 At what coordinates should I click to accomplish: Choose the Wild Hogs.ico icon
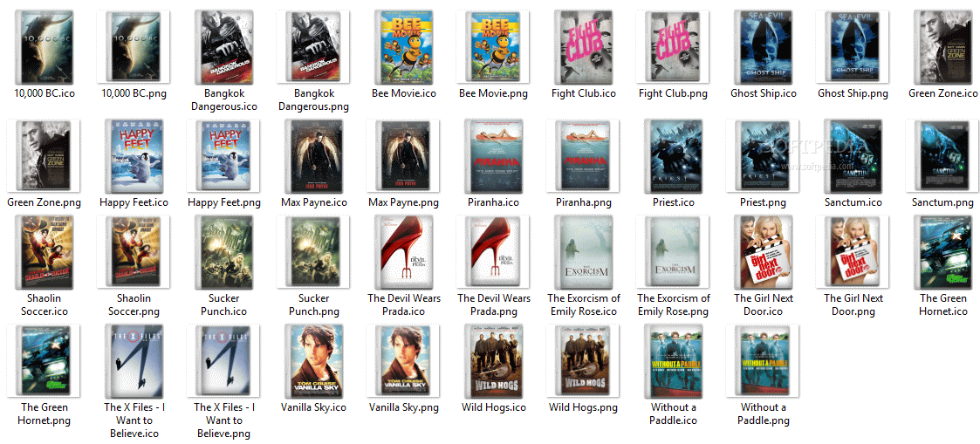click(x=493, y=361)
